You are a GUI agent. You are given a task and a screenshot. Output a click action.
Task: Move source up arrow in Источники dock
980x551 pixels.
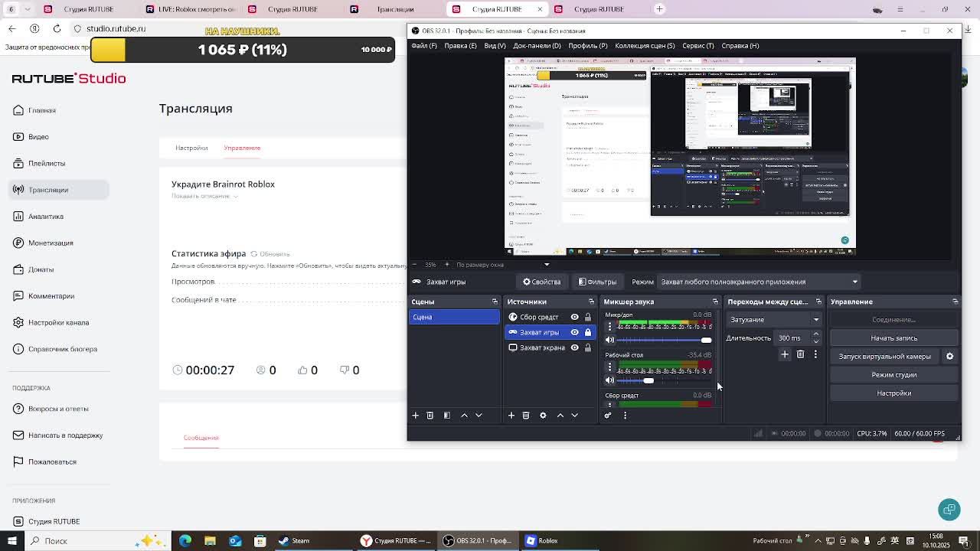click(x=560, y=416)
